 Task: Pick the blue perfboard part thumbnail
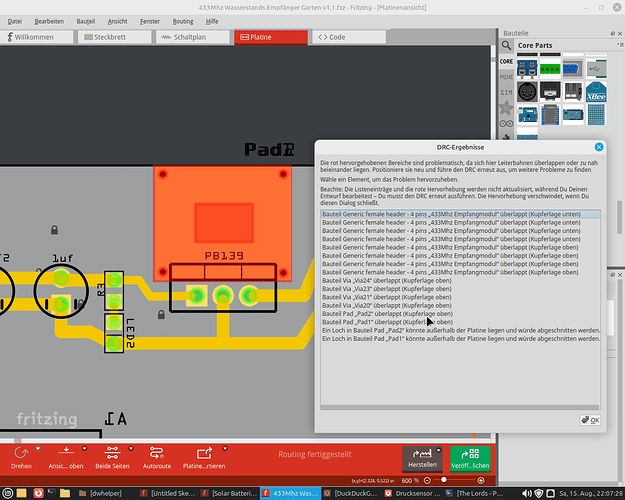click(x=596, y=115)
